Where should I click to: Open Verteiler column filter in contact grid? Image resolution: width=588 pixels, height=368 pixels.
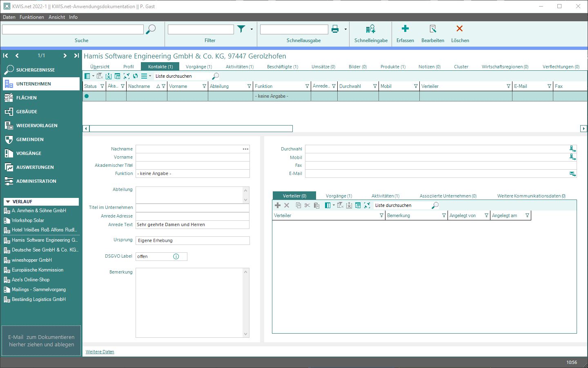[x=508, y=86]
